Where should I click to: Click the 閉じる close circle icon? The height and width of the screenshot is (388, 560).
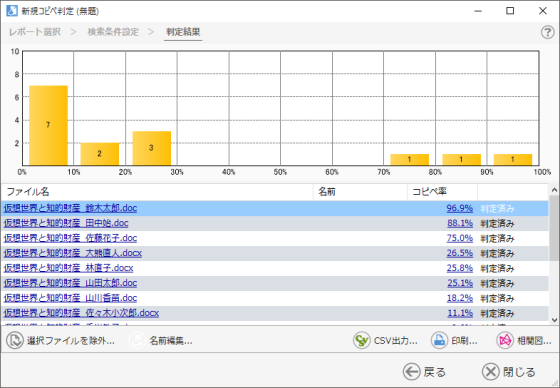tap(491, 372)
